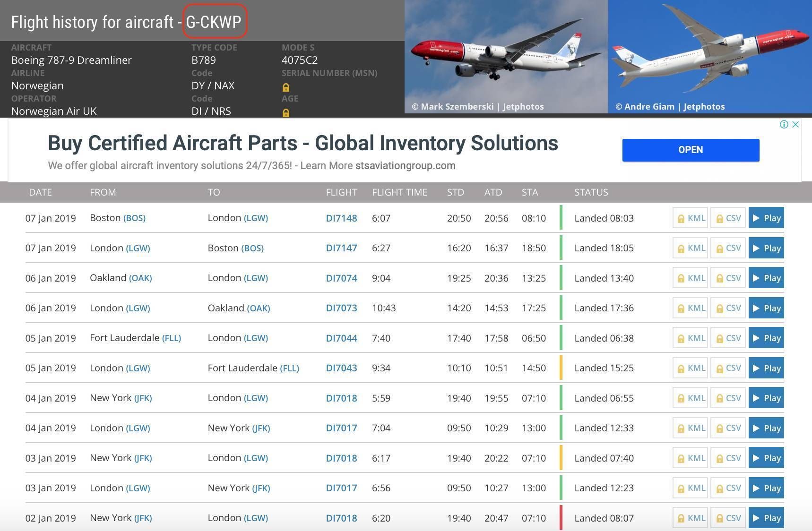Click the type code B789

click(x=204, y=60)
